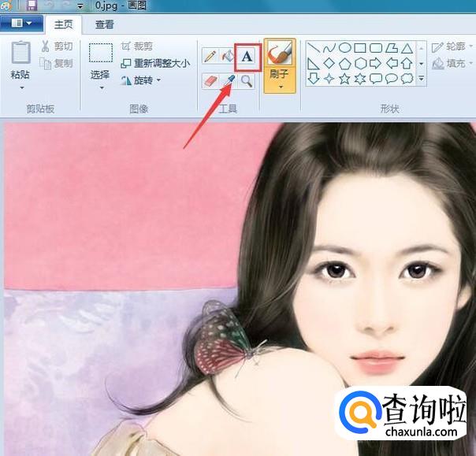Expand the 刷子 brush types arrow

click(x=281, y=87)
